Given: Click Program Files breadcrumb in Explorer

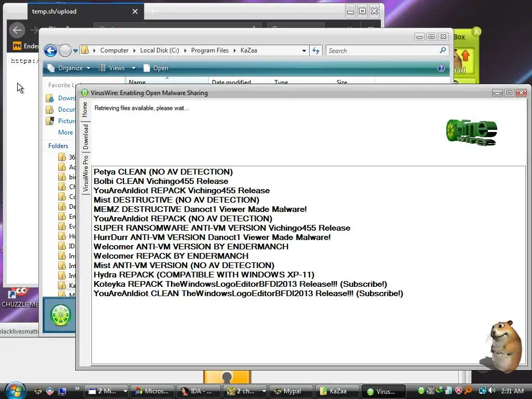Looking at the screenshot, I should (210, 50).
